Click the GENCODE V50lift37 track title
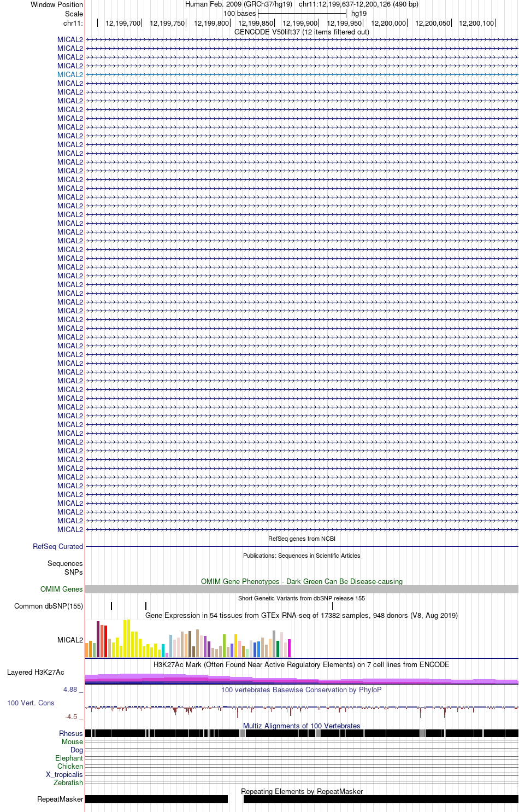This screenshot has width=519, height=812. pyautogui.click(x=302, y=32)
